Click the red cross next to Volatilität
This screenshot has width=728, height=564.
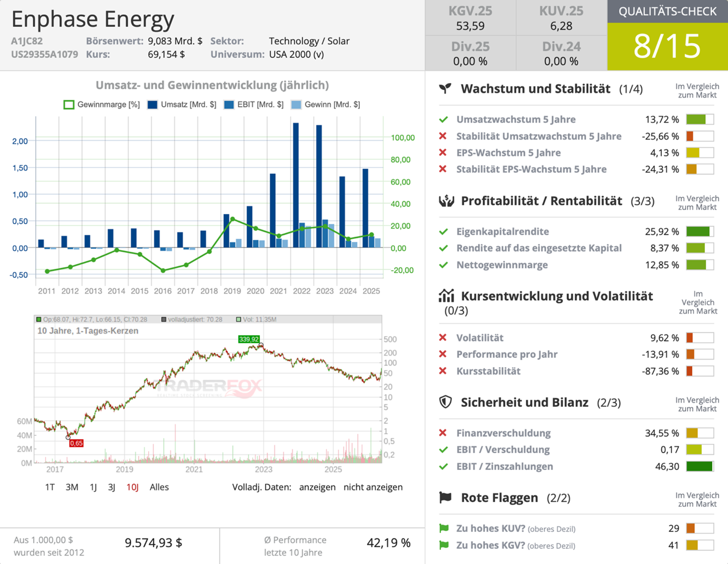pos(443,338)
